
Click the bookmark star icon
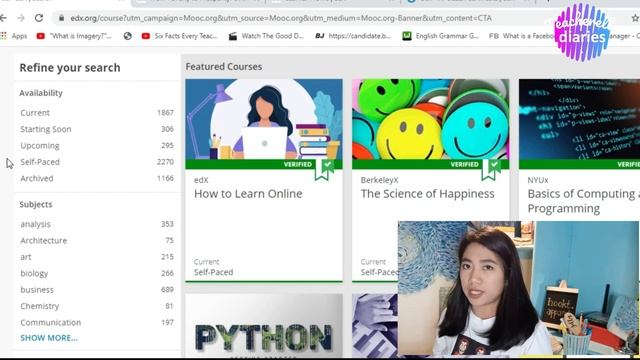point(636,18)
